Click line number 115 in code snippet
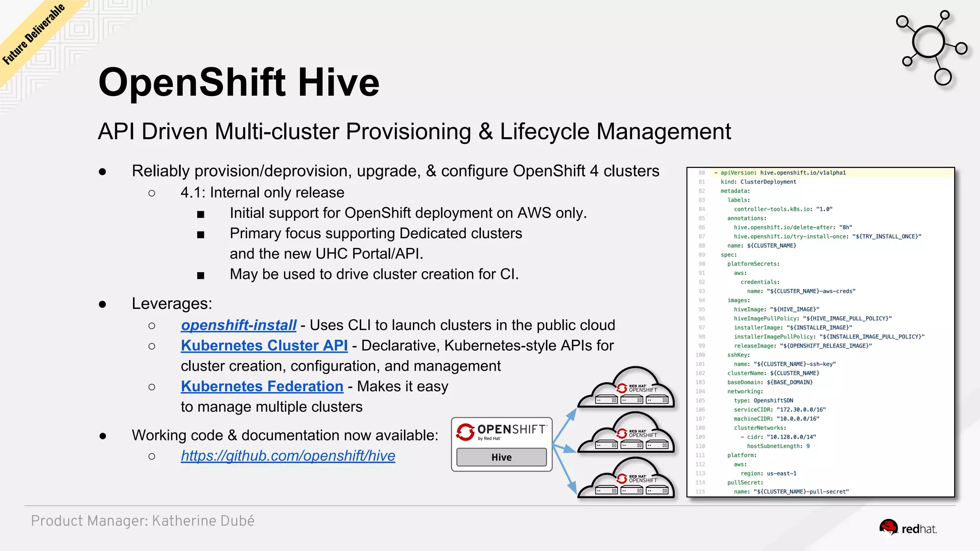 (700, 492)
